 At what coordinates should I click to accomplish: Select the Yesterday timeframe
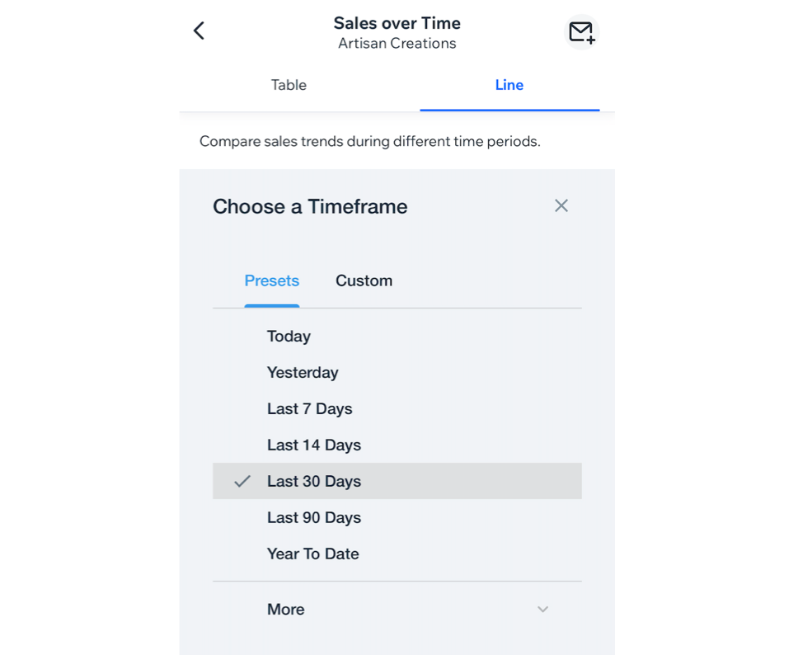point(303,373)
